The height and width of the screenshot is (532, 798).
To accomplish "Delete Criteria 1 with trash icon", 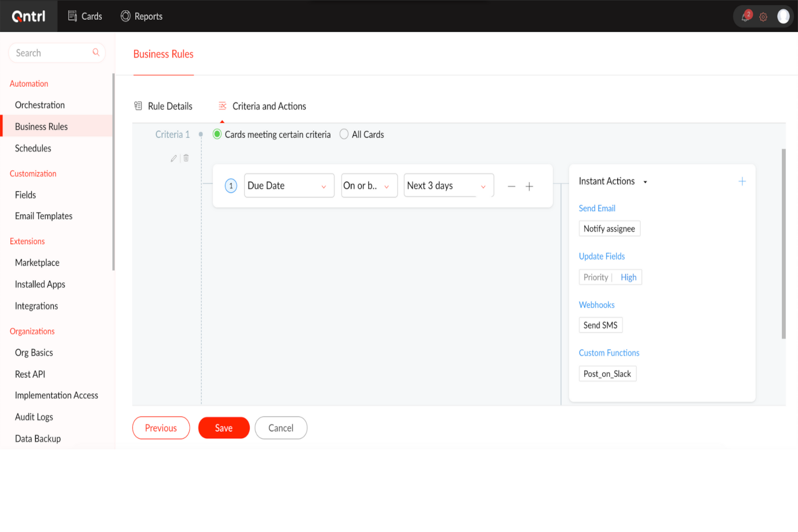I will pos(186,158).
